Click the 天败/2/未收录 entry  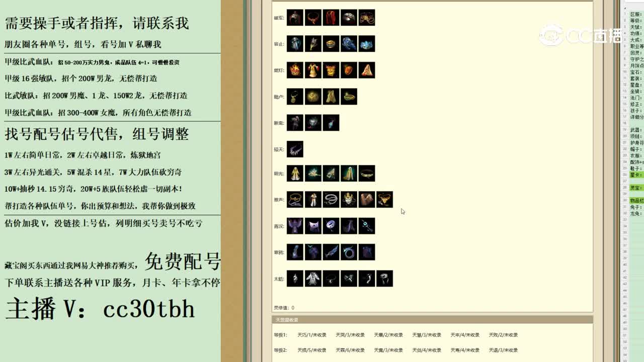click(503, 335)
